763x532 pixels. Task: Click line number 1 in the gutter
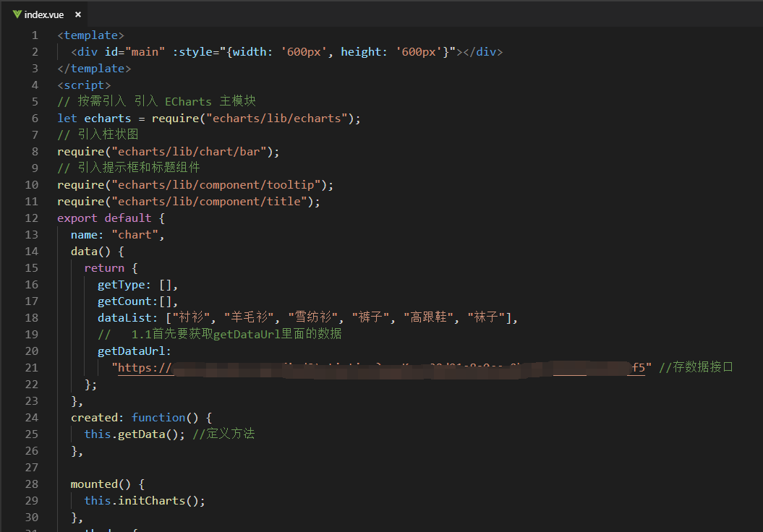point(34,35)
